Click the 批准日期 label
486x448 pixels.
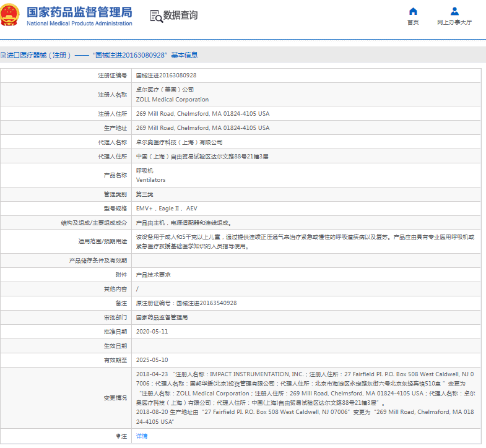coord(115,332)
